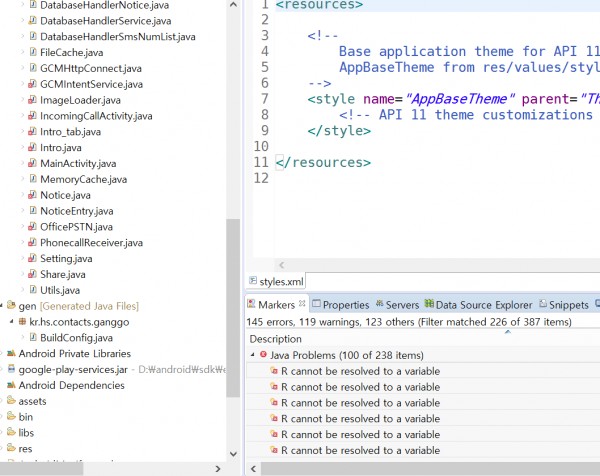Select google-play-services.jar entry
The height and width of the screenshot is (476, 600).
tap(73, 370)
